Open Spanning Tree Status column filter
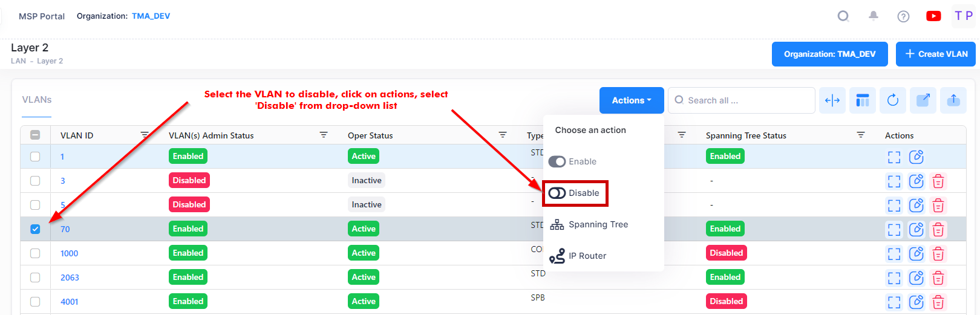The height and width of the screenshot is (315, 980). [860, 135]
